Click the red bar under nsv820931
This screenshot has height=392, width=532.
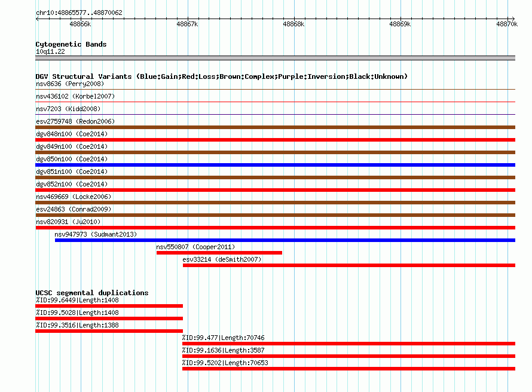275,228
